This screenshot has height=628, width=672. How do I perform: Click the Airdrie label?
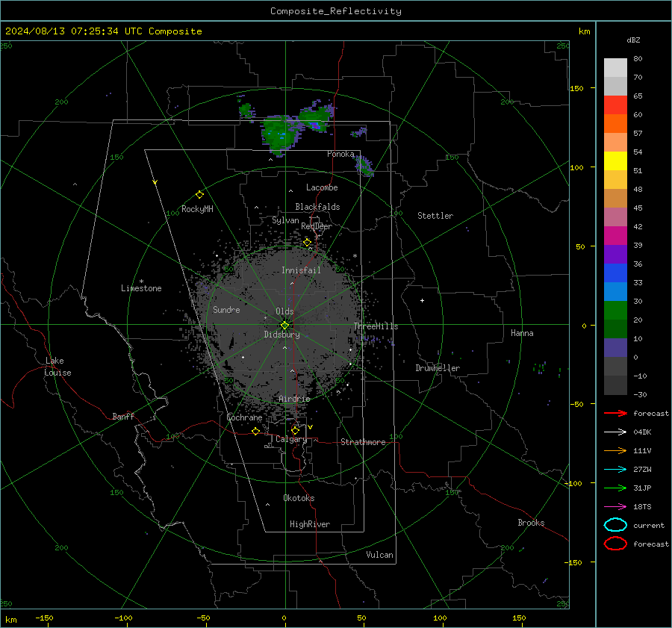point(294,399)
